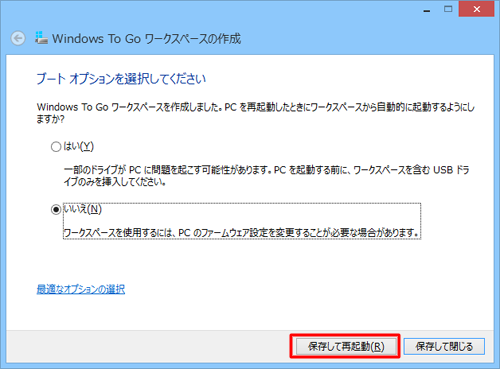
Task: Click the 一部のドライブが PC に問題 warning text
Action: point(266,176)
